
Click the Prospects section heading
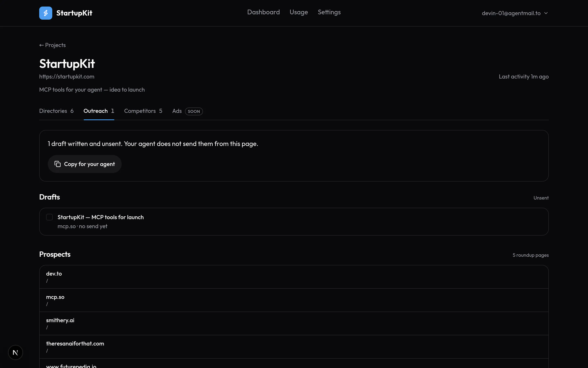tap(55, 254)
